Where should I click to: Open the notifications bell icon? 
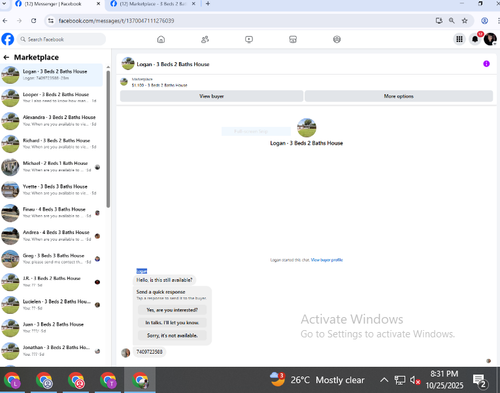click(475, 39)
